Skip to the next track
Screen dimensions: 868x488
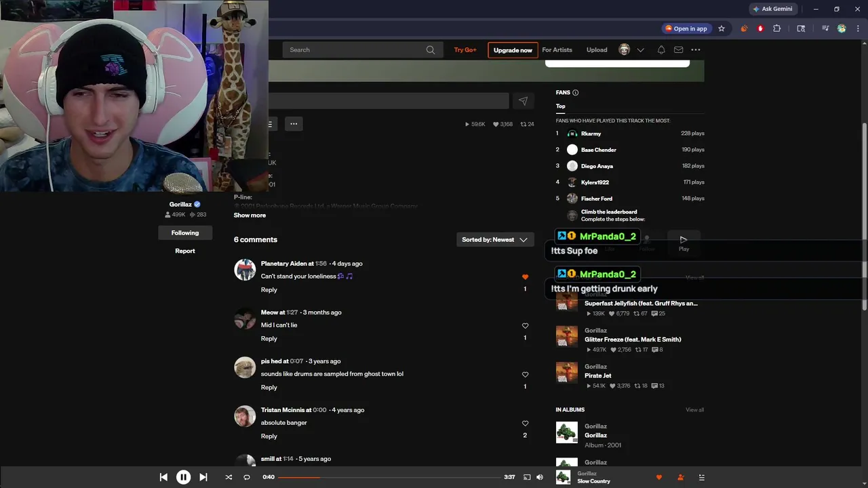[x=203, y=477]
